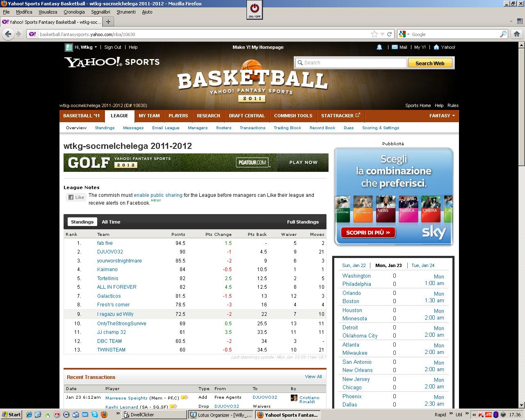Open the fab five team link
This screenshot has width=525, height=420.
[x=105, y=243]
